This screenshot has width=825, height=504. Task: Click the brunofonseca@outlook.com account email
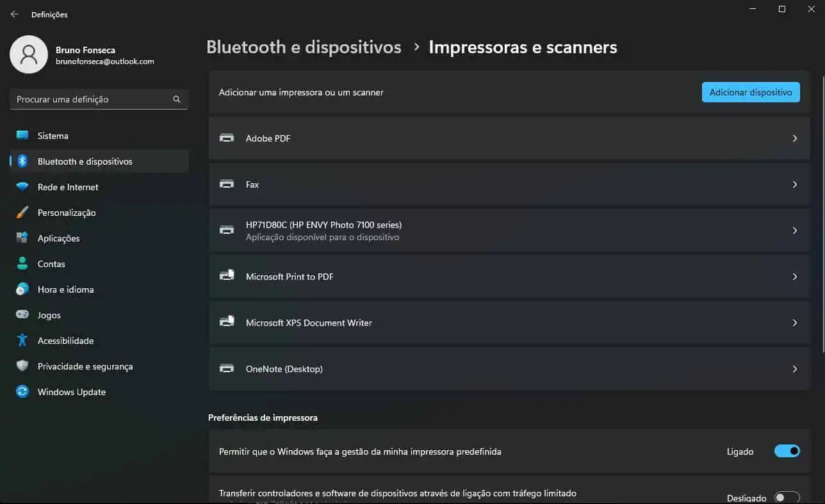pyautogui.click(x=105, y=61)
